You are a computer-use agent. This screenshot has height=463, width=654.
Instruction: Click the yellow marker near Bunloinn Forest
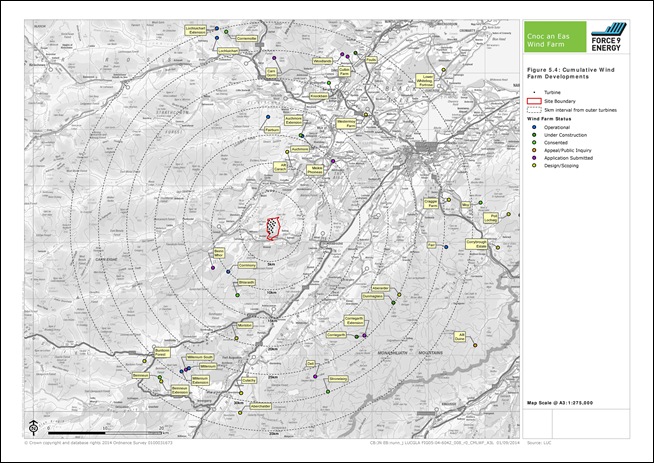[x=145, y=361]
